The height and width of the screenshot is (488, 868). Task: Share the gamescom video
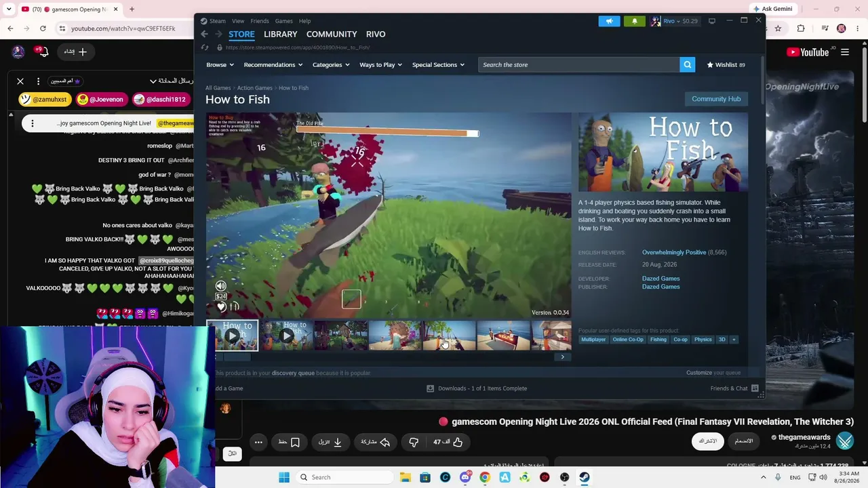(x=376, y=442)
